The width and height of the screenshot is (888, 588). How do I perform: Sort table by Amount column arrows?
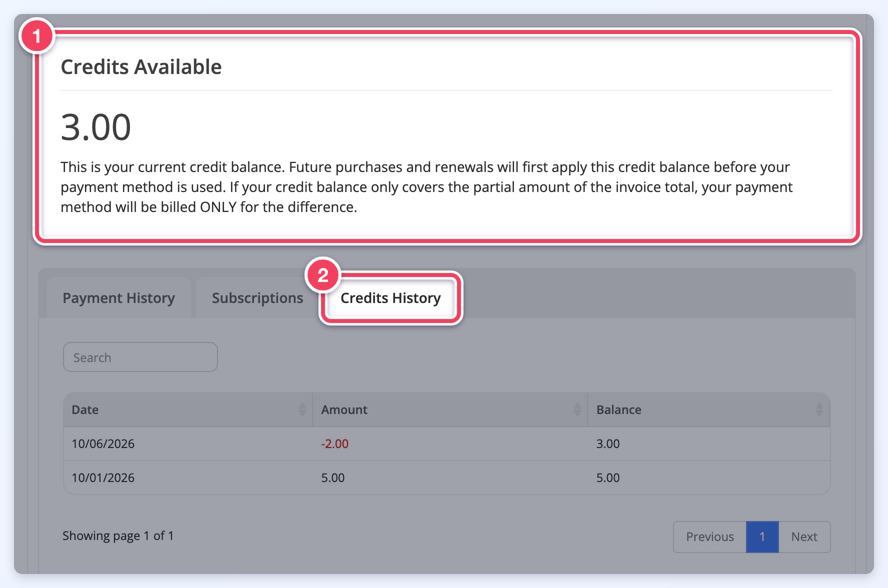(x=577, y=409)
